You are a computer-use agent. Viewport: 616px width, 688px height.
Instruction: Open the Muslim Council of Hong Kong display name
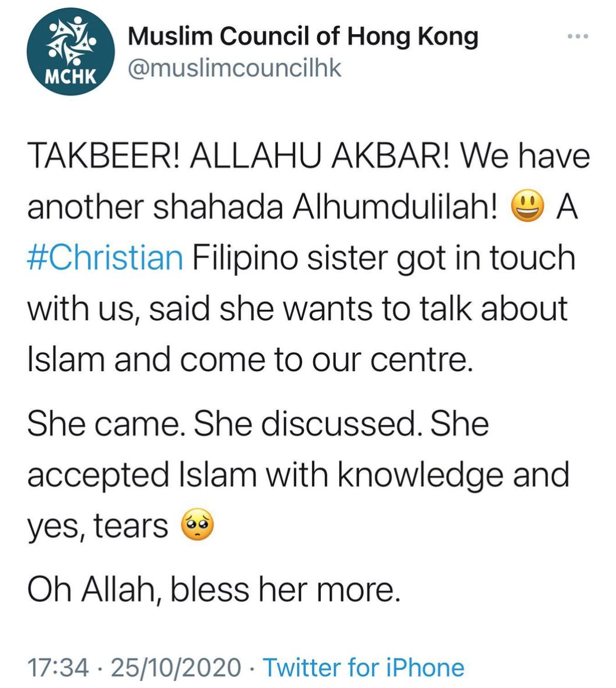pos(303,36)
